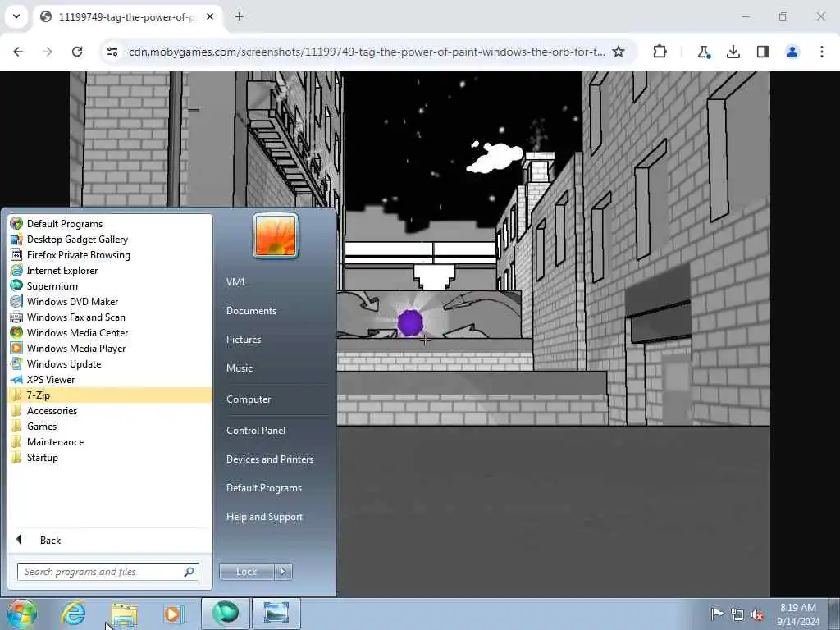The width and height of the screenshot is (840, 630).
Task: Open browser Downloads
Action: coord(733,52)
